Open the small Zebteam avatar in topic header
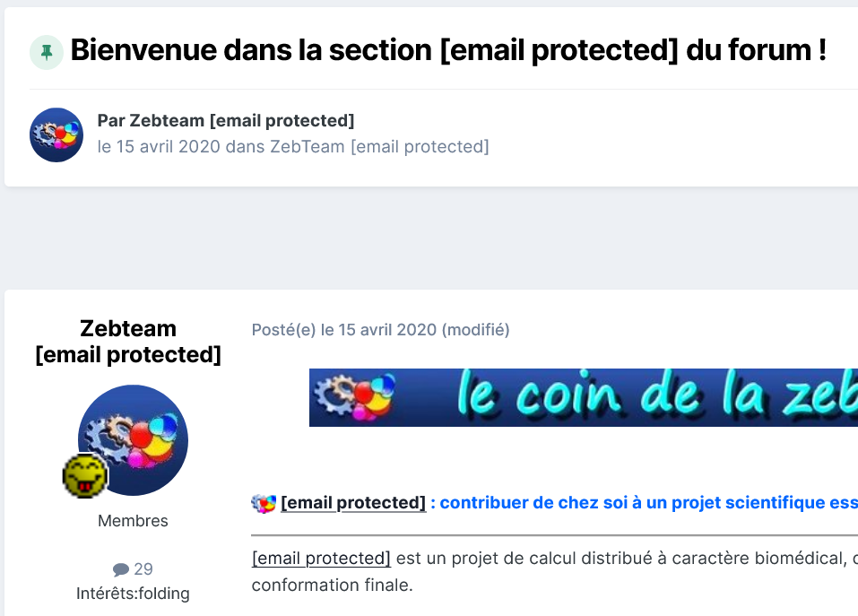858x616 pixels. pyautogui.click(x=56, y=134)
